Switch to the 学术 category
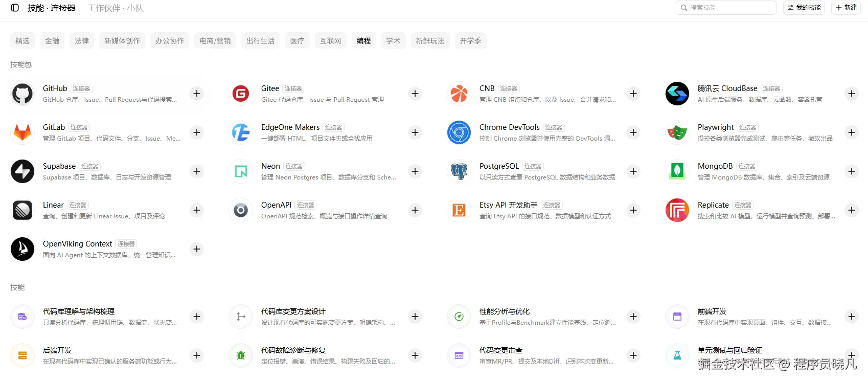868x382 pixels. point(394,41)
